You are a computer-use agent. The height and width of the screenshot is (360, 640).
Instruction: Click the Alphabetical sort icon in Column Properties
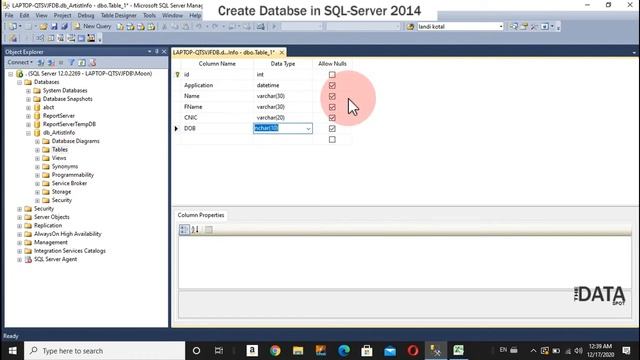[195, 230]
